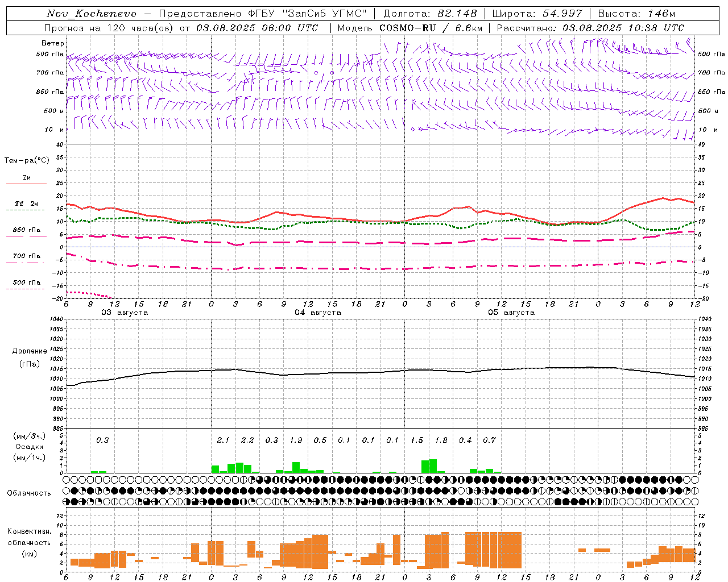The height and width of the screenshot is (582, 728).
Task: Click the precipitation value 2.2
Action: click(x=247, y=440)
